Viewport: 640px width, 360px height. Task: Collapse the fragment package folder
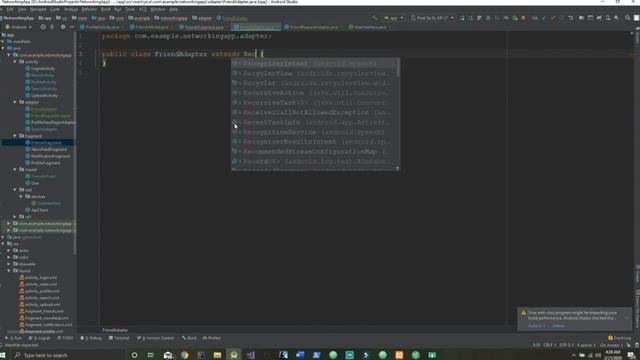[15, 136]
